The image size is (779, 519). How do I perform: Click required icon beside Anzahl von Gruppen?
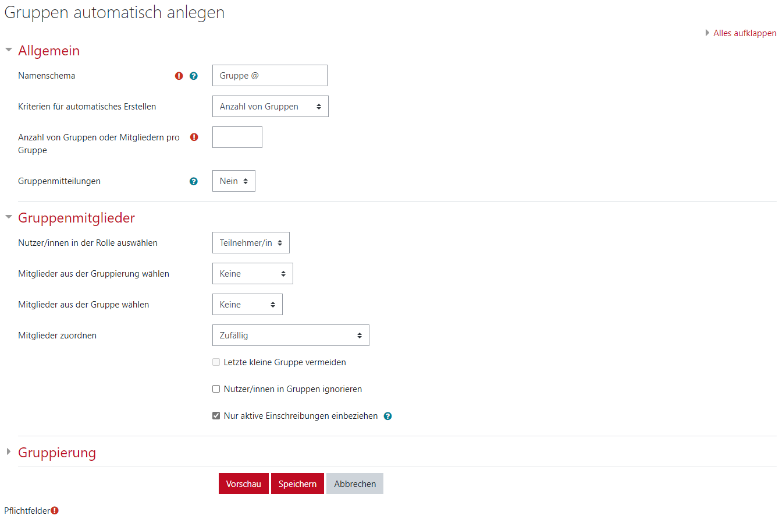(194, 137)
